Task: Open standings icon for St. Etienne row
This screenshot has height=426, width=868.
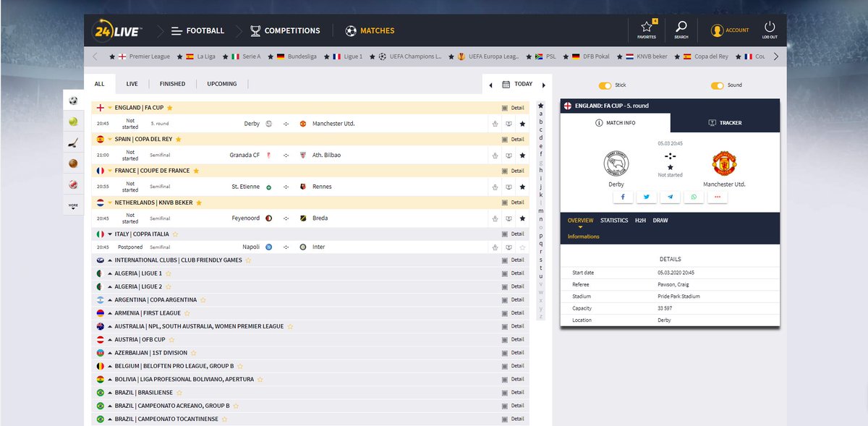Action: coord(495,187)
